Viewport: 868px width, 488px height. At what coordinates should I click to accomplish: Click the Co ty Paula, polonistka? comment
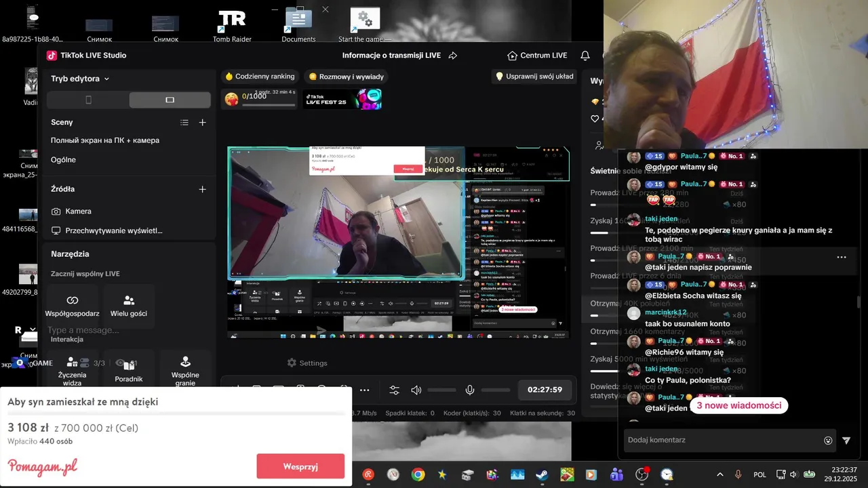pos(688,380)
